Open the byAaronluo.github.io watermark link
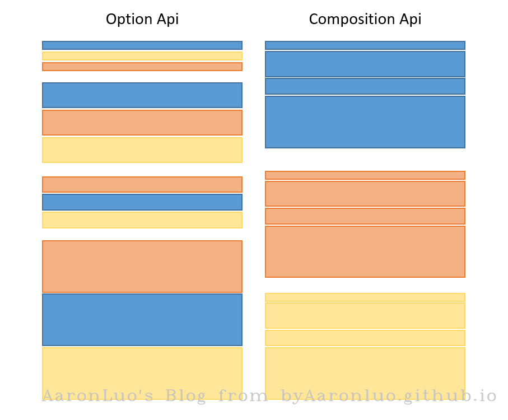The image size is (508, 420). [x=389, y=396]
